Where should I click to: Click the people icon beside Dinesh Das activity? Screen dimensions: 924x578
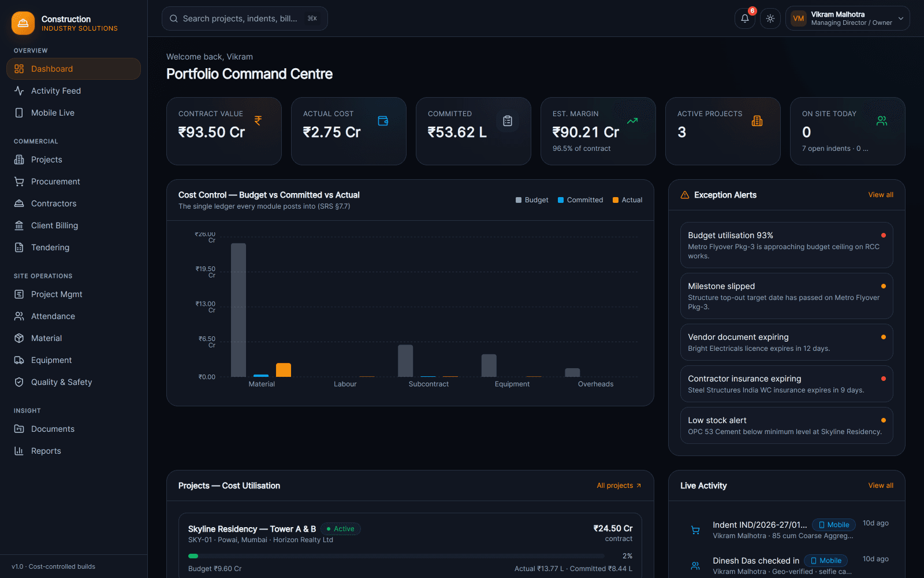click(695, 566)
